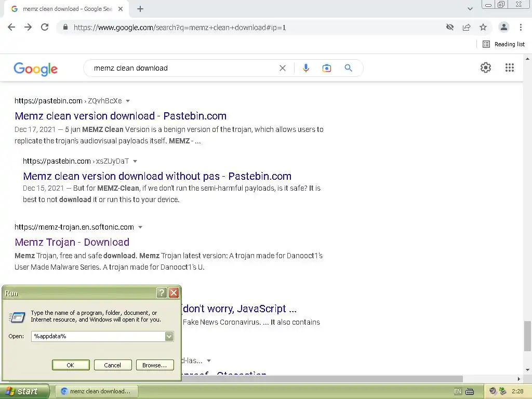Open the 'Memz Trojan - Download' result
This screenshot has height=399, width=532.
[x=72, y=242]
